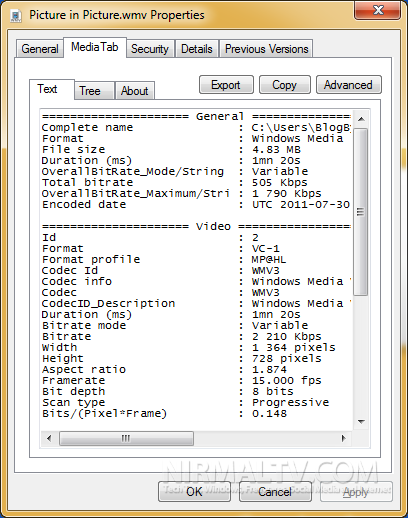Click the horizontal scrollbar thumb
The width and height of the screenshot is (408, 518).
[x=126, y=438]
